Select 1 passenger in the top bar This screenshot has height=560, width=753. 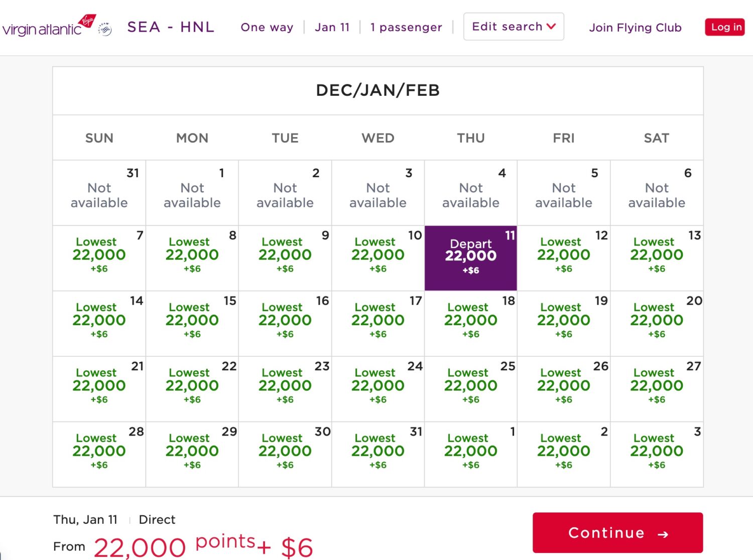click(x=406, y=28)
